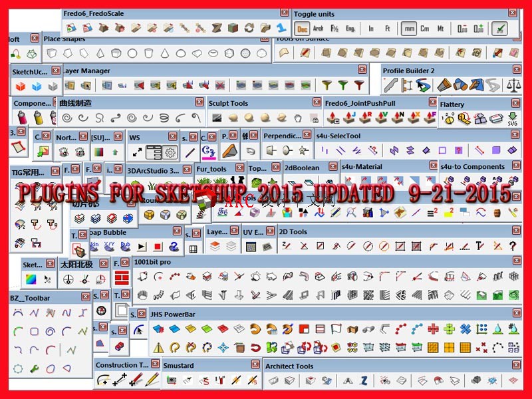Click the red brick wall icon in F. toolbar
This screenshot has width=532, height=399.
122,277
